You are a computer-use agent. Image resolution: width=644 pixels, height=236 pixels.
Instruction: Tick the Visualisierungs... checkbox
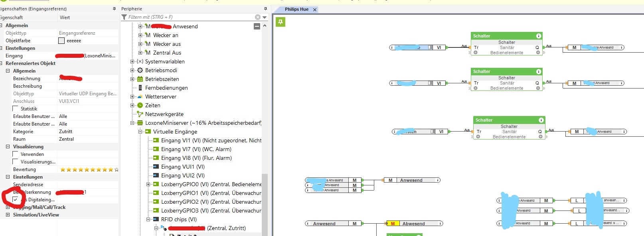[x=16, y=162]
